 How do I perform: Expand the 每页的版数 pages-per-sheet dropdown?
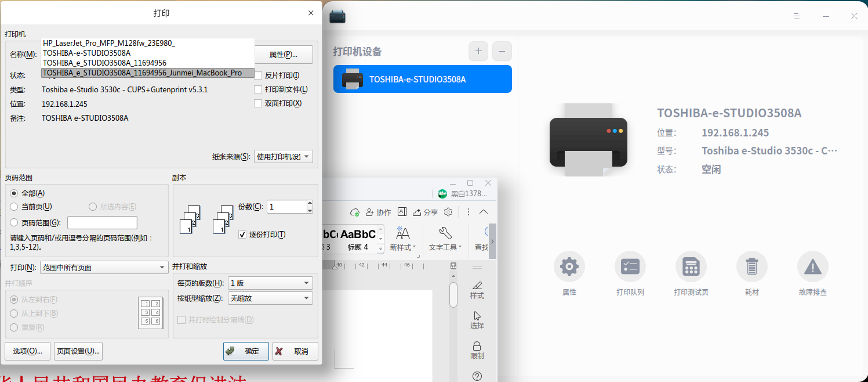click(307, 283)
